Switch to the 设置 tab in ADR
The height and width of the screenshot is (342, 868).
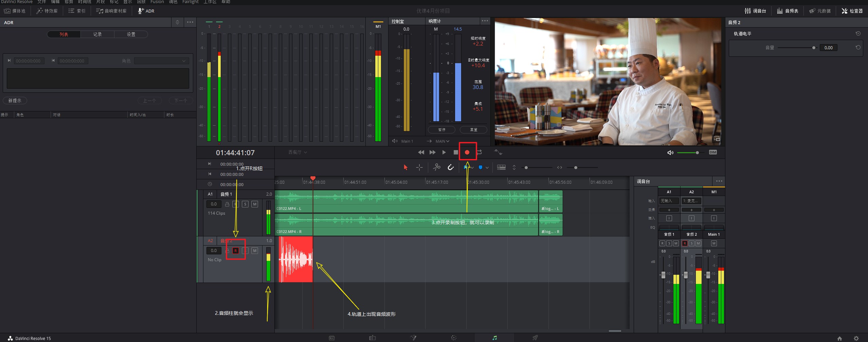point(131,34)
